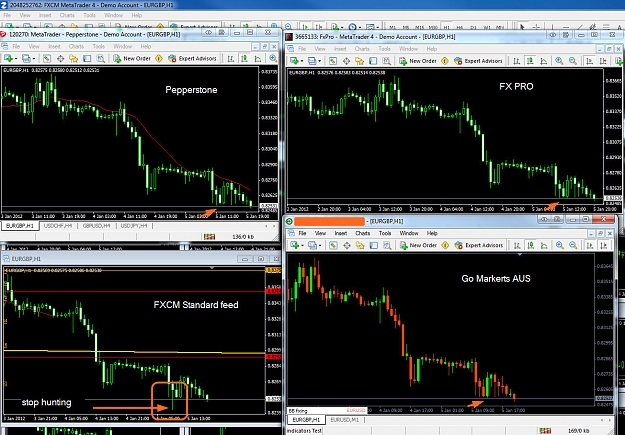Open the Market Watch panel in the Pepperstone toolbar
This screenshot has width=625, height=435.
(x=47, y=59)
